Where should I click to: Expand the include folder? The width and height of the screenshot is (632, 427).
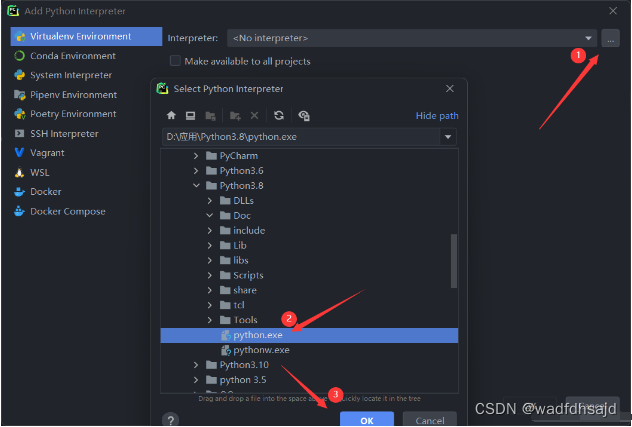tap(210, 230)
